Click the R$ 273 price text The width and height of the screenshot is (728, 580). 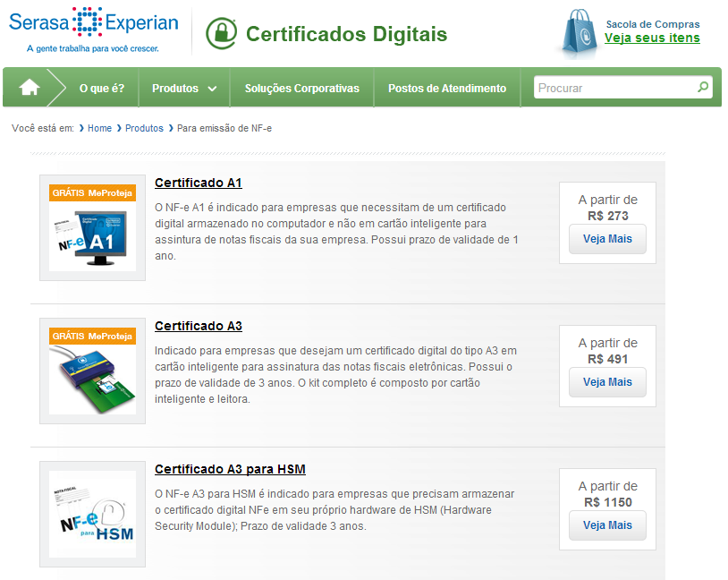point(608,216)
